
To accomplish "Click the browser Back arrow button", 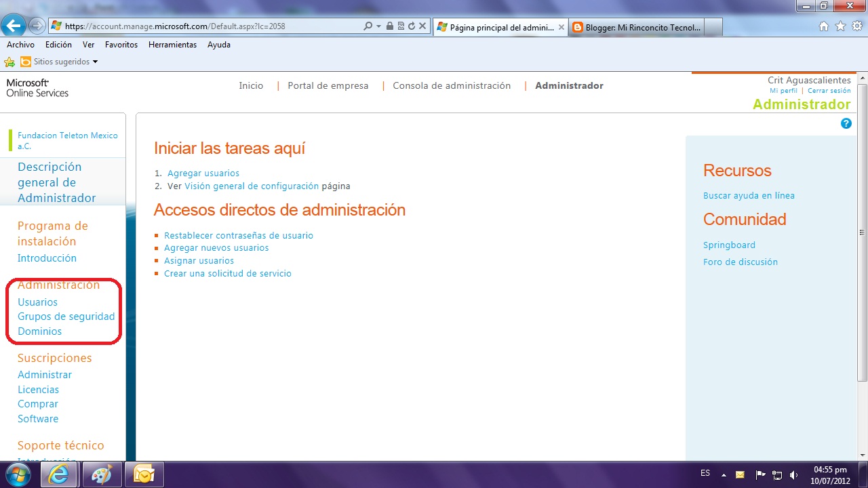I will [14, 26].
